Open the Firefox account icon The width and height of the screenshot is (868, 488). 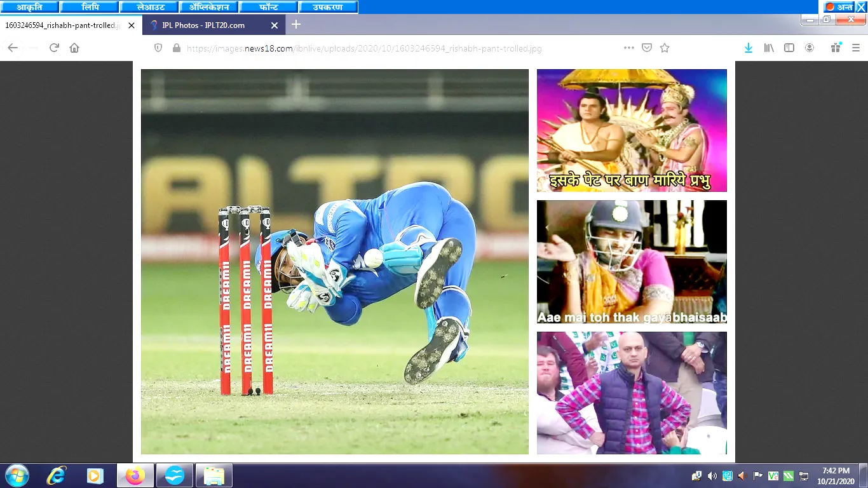810,48
